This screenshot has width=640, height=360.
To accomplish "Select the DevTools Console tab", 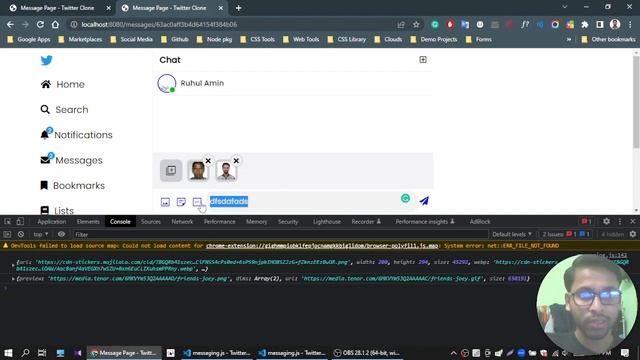I will click(x=120, y=222).
